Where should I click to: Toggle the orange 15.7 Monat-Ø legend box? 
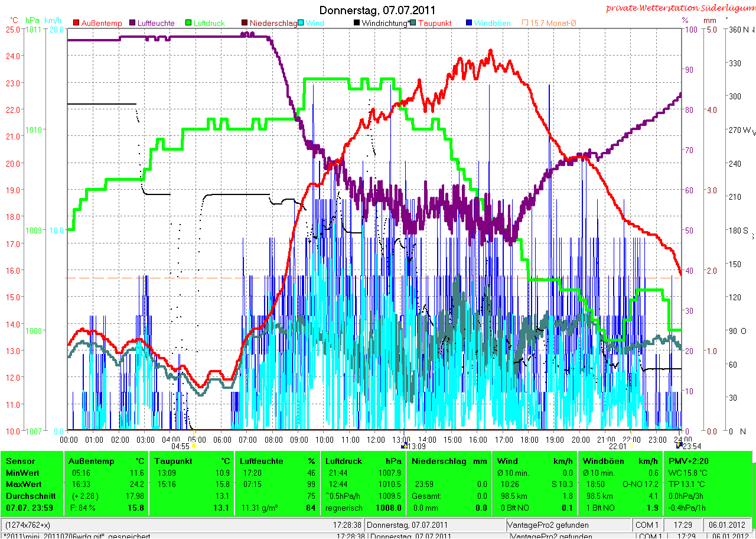(524, 23)
